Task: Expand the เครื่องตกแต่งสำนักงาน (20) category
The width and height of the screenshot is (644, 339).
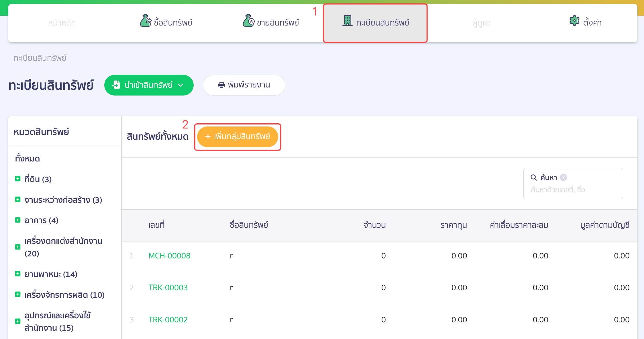Action: point(18,247)
